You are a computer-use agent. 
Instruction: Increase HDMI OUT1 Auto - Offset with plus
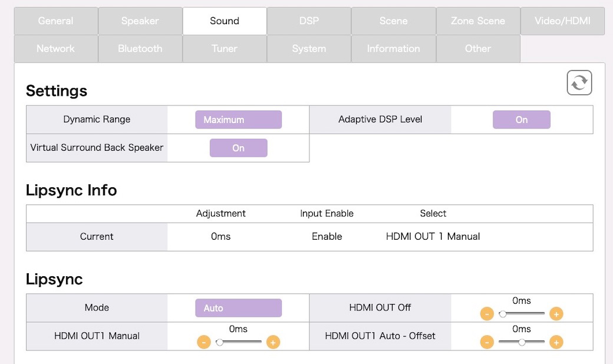pyautogui.click(x=556, y=342)
